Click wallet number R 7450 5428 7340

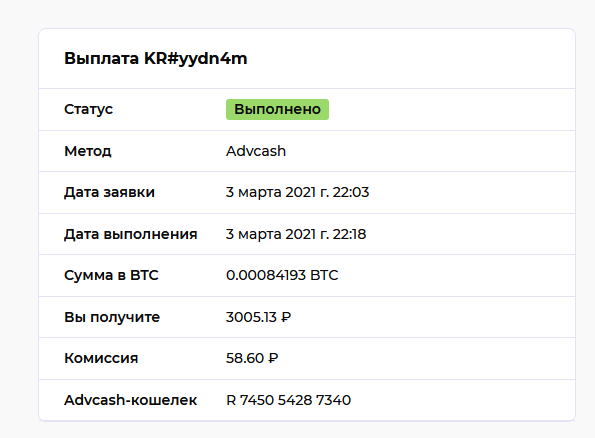coord(288,400)
